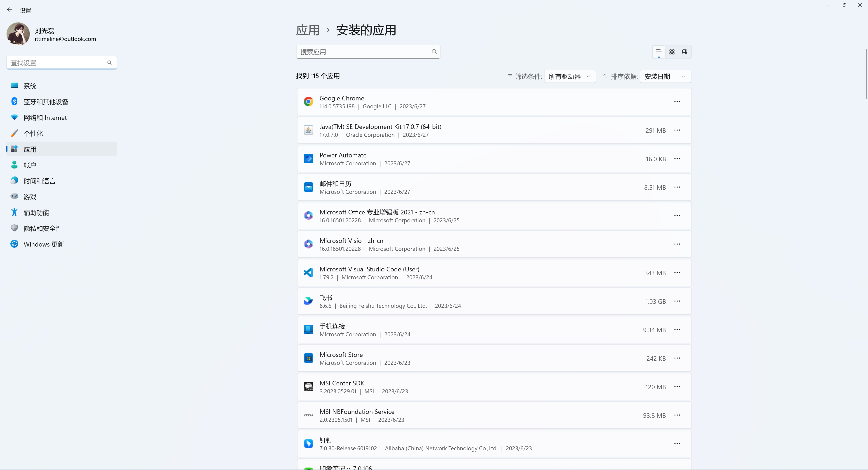Open Windows 更新 settings category
Viewport: 868px width, 470px height.
(62, 244)
